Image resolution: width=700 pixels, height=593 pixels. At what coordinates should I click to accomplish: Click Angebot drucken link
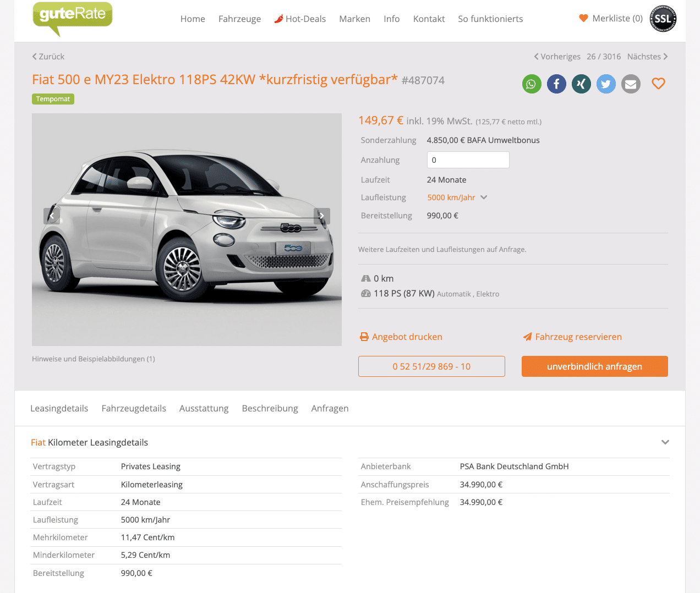(407, 337)
